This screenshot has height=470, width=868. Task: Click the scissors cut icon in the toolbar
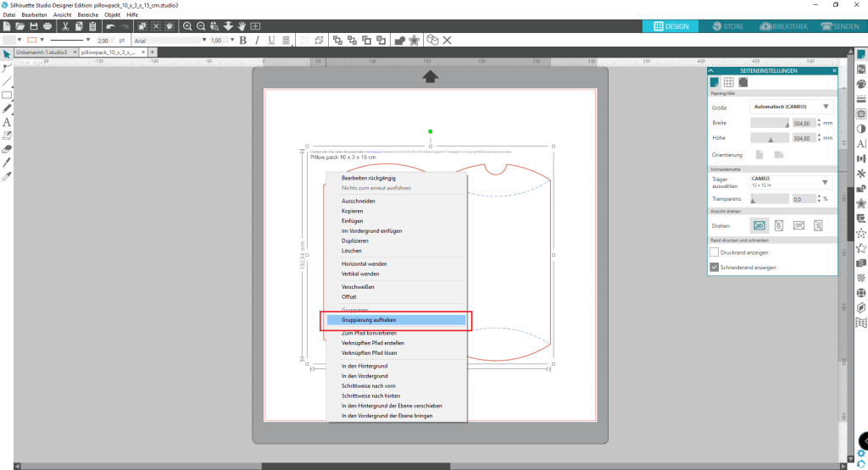(x=65, y=27)
